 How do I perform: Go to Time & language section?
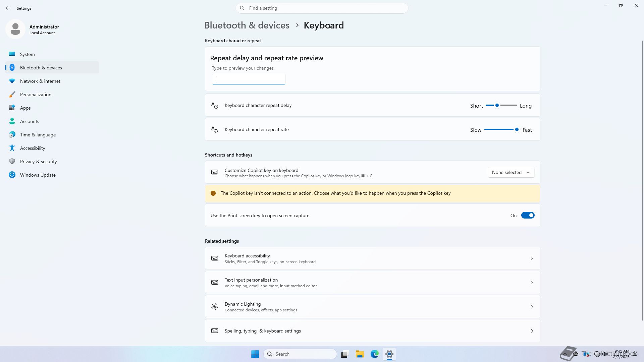[x=38, y=135]
